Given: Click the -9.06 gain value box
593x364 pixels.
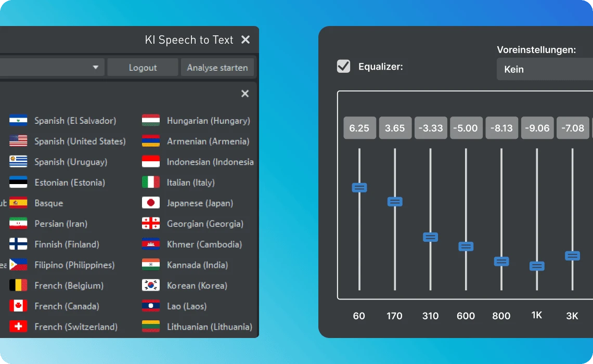Looking at the screenshot, I should (537, 128).
